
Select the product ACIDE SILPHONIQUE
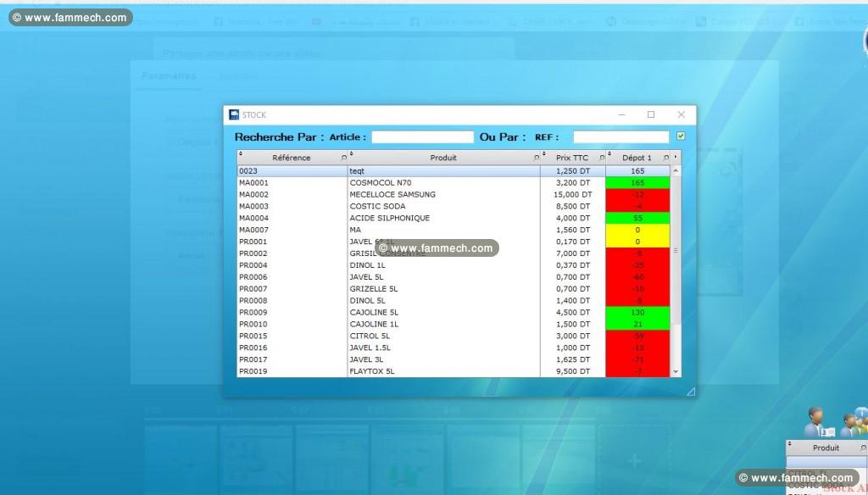390,218
